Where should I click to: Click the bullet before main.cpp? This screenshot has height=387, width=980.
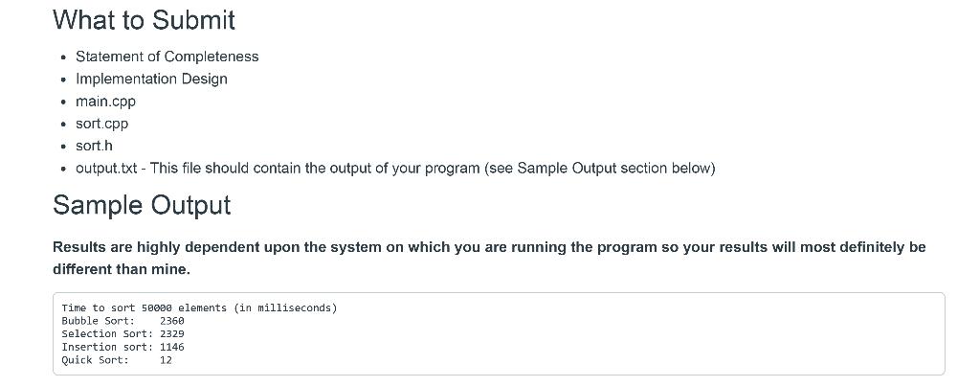[64, 102]
